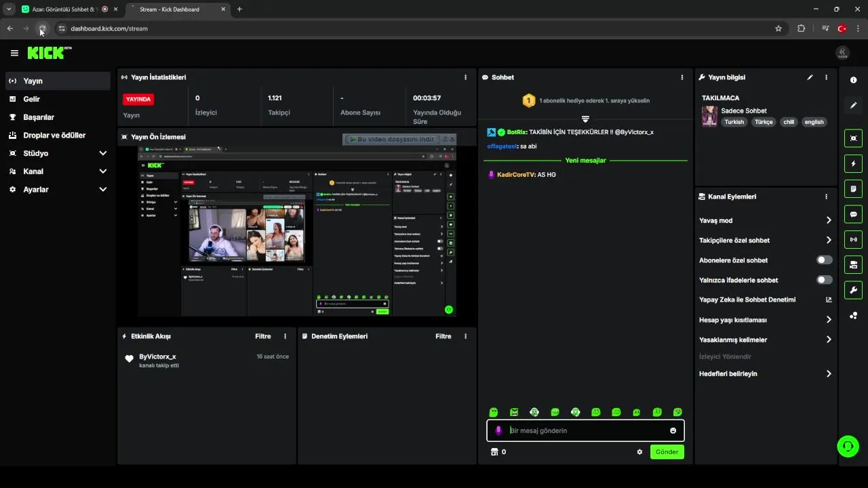Toggle the stream preview widget icon in the right sidebar

[853, 138]
